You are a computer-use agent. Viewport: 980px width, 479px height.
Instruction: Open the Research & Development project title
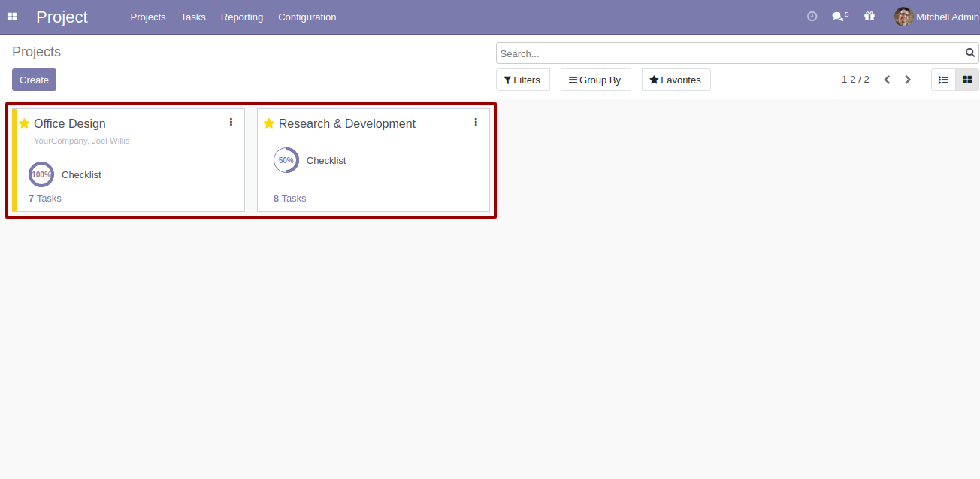click(x=347, y=123)
